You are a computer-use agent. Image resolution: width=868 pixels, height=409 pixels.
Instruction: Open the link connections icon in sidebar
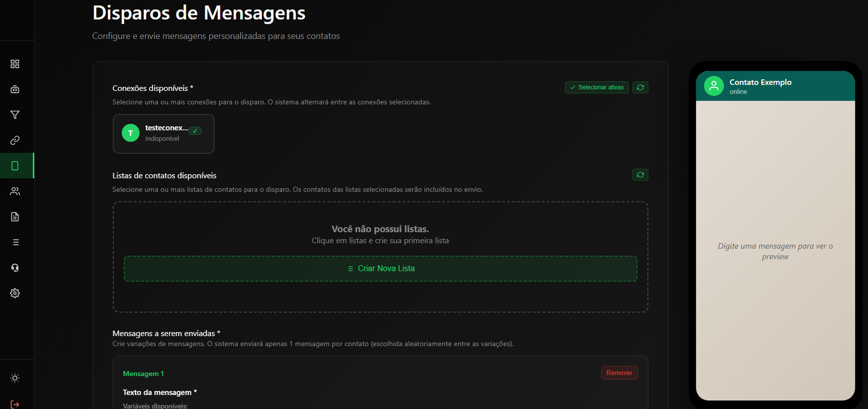click(x=15, y=140)
